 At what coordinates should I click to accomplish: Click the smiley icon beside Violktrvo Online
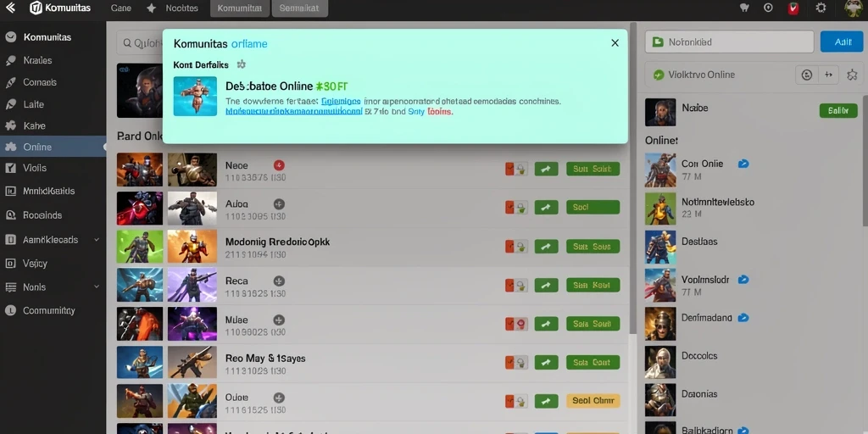coord(807,75)
